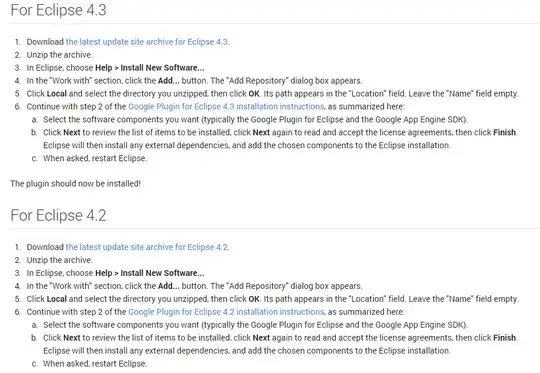Click "Unzip the archive" step under Eclipse 4.3
Image resolution: width=540 pixels, height=373 pixels.
59,55
